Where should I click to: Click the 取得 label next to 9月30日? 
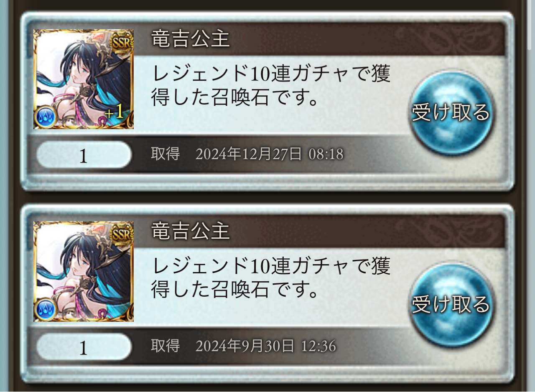pyautogui.click(x=166, y=346)
